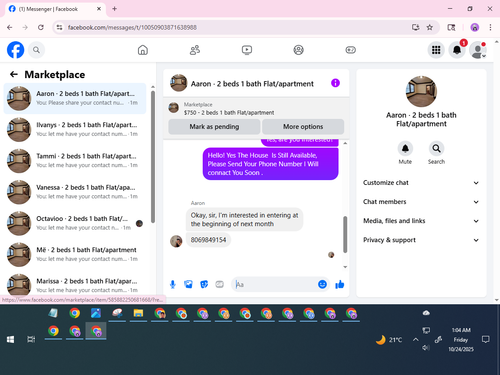
Task: Choose a GIF icon
Action: [x=219, y=284]
